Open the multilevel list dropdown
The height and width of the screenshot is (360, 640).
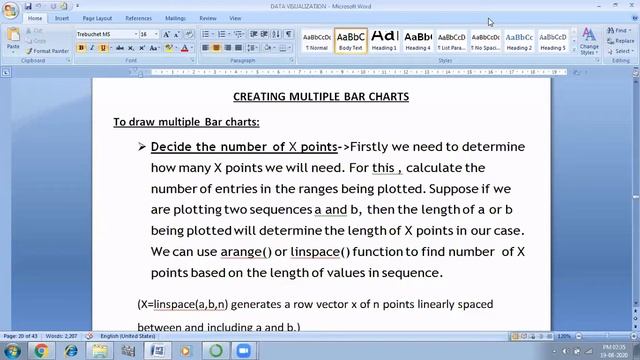244,34
